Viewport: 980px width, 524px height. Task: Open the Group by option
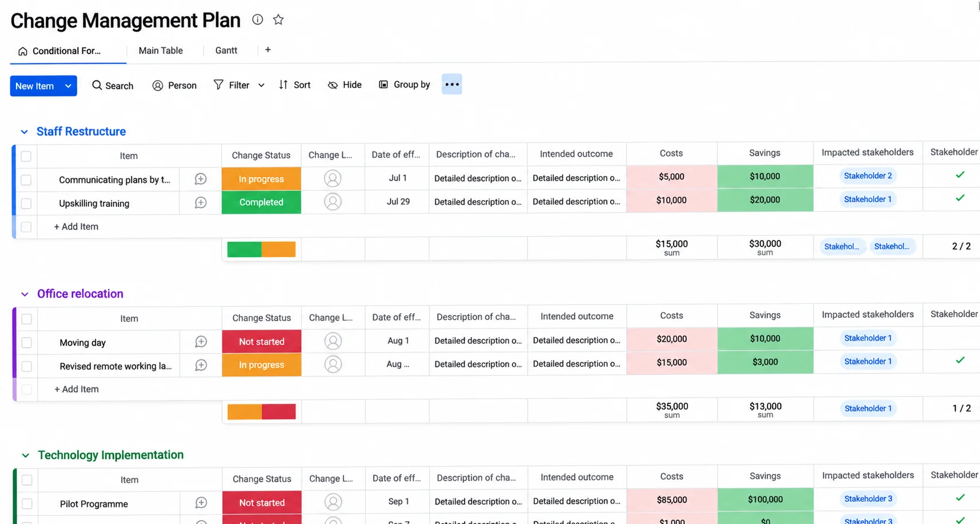[x=405, y=85]
